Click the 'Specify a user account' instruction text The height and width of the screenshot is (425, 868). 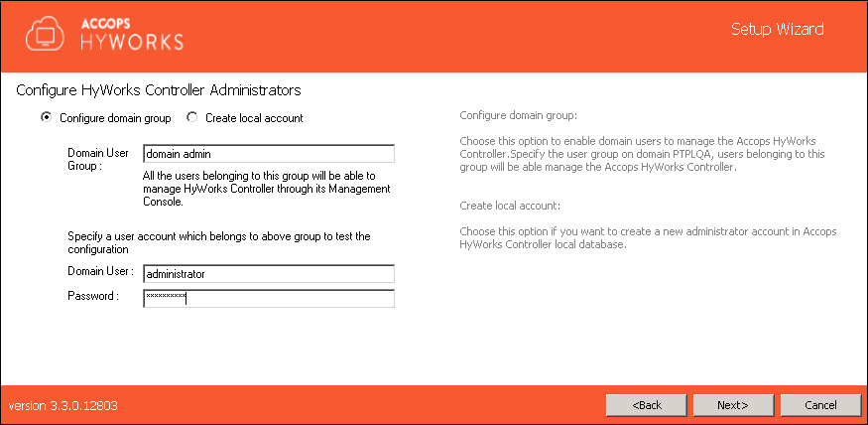[218, 242]
